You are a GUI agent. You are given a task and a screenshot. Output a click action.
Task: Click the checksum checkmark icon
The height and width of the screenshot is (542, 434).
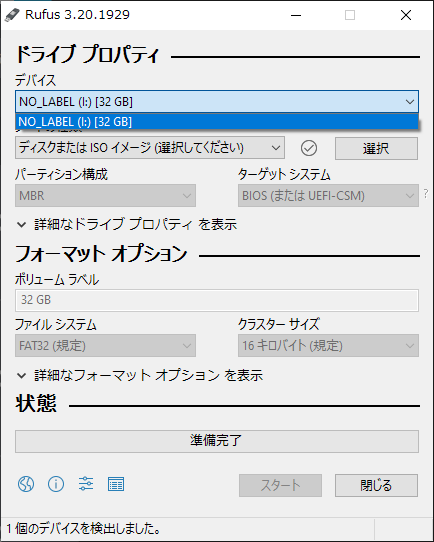click(309, 148)
